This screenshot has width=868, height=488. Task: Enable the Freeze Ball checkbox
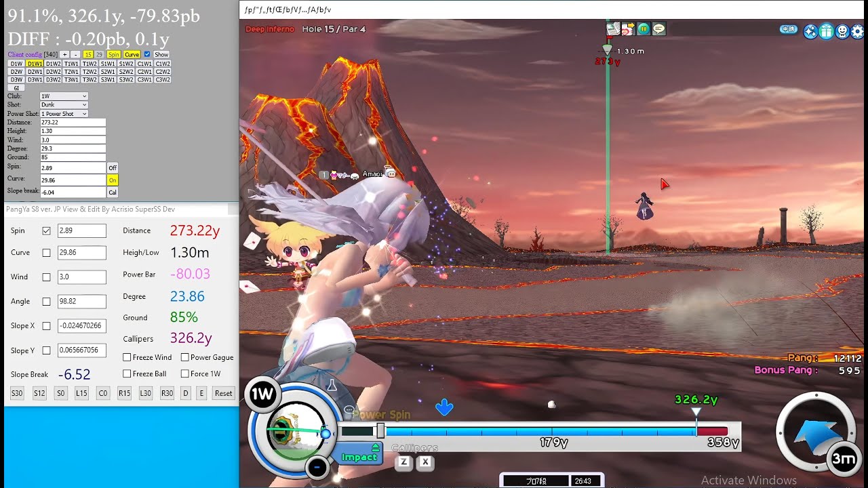tap(127, 373)
